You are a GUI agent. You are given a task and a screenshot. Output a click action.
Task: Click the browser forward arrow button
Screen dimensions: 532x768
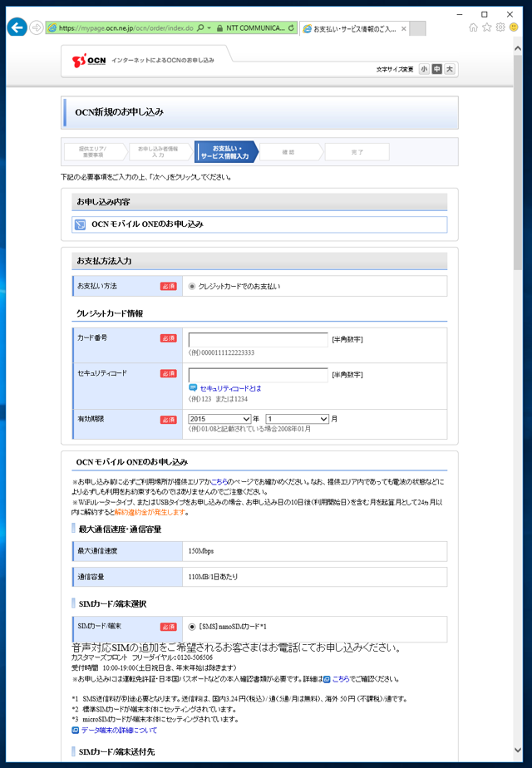[x=37, y=27]
